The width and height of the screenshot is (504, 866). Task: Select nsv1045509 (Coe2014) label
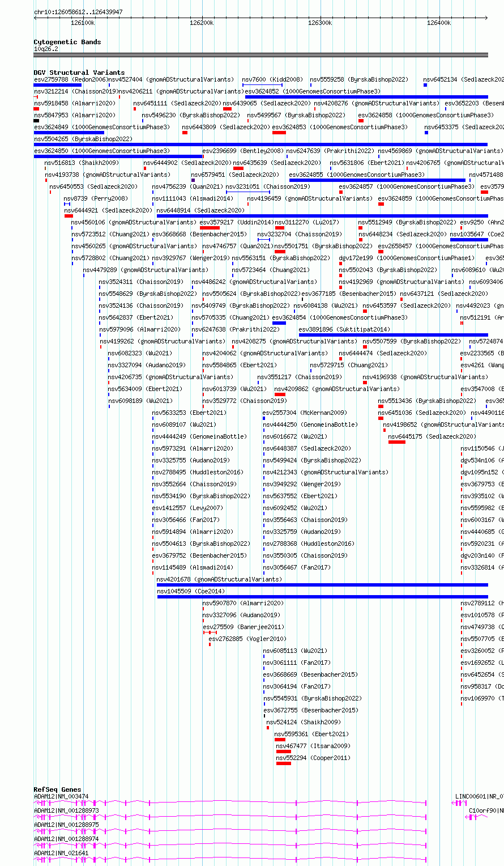pyautogui.click(x=190, y=591)
